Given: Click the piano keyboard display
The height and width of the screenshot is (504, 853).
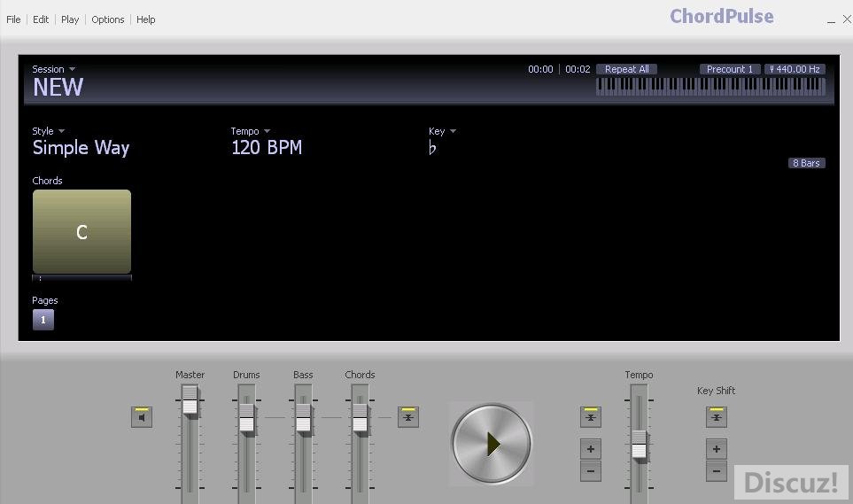Looking at the screenshot, I should [x=710, y=86].
